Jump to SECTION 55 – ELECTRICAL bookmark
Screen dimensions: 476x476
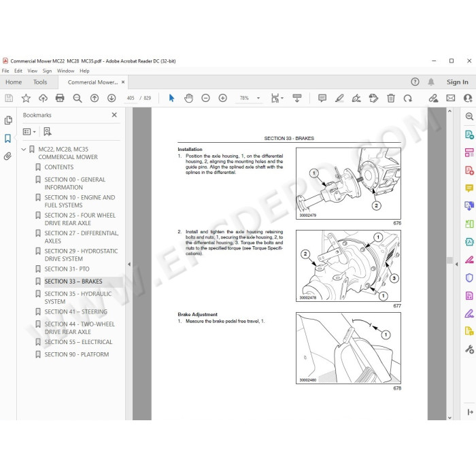pyautogui.click(x=78, y=342)
